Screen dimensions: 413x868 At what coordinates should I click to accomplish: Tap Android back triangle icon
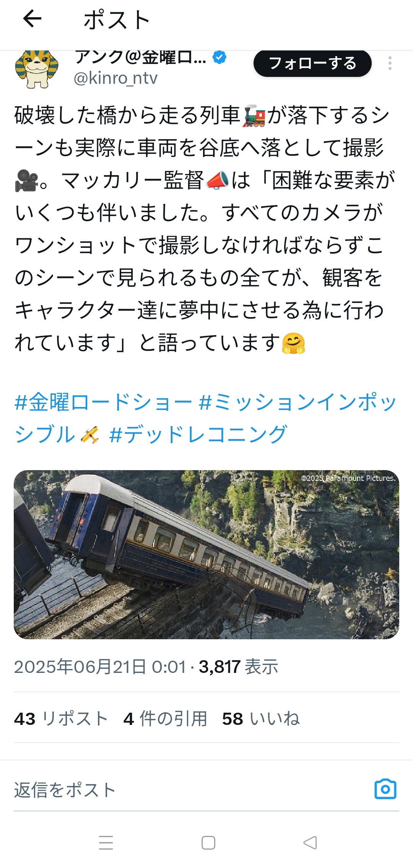(310, 843)
